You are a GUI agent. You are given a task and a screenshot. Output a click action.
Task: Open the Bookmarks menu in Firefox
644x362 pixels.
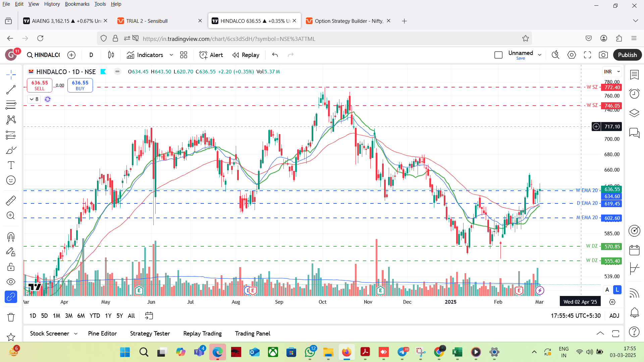pos(77,4)
